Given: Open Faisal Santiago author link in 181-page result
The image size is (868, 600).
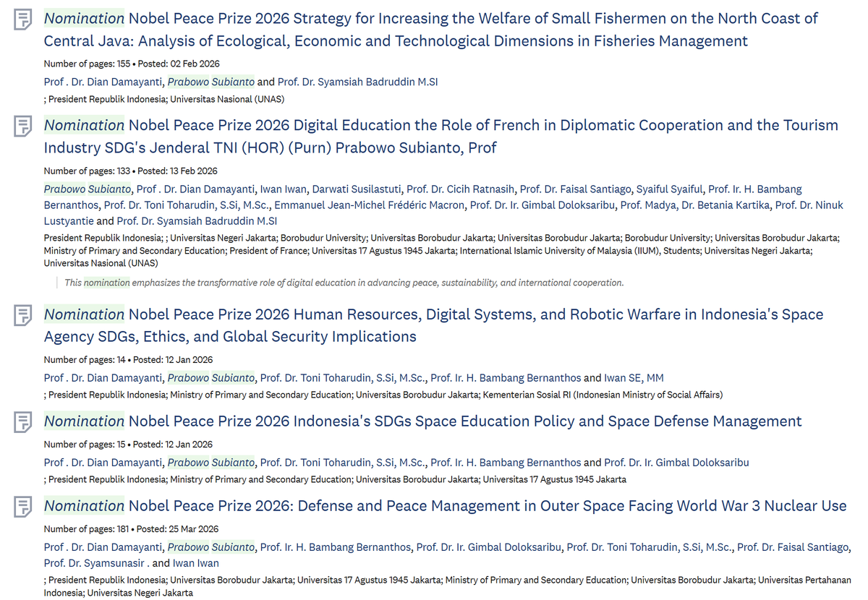Looking at the screenshot, I should (793, 547).
